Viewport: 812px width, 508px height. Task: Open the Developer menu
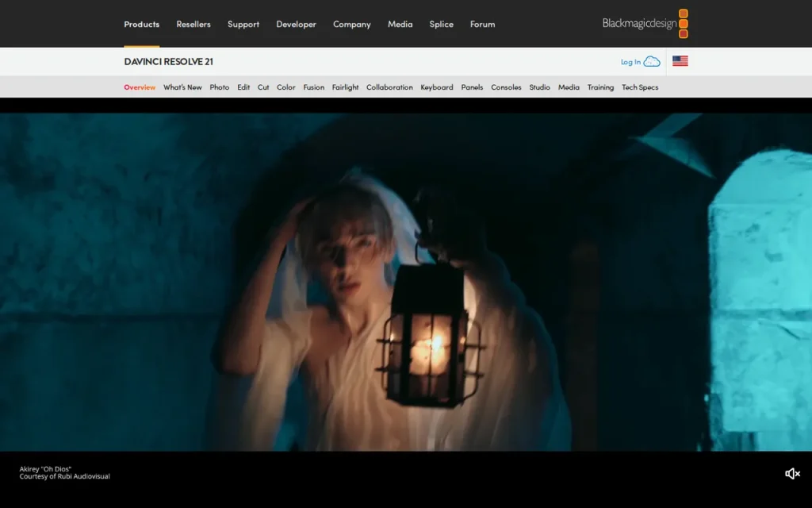[297, 25]
